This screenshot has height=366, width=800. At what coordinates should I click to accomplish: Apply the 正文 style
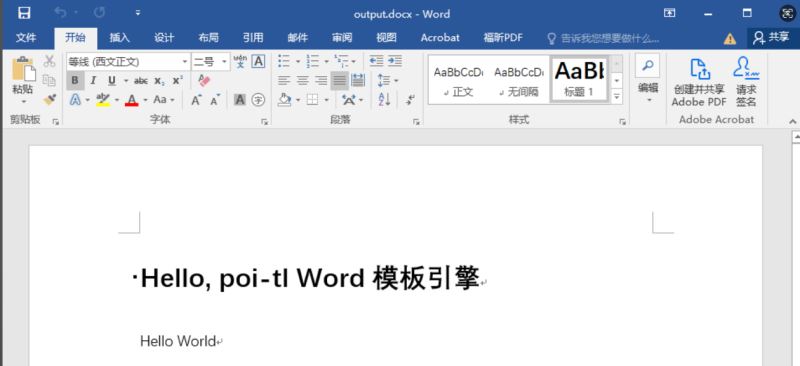[459, 81]
